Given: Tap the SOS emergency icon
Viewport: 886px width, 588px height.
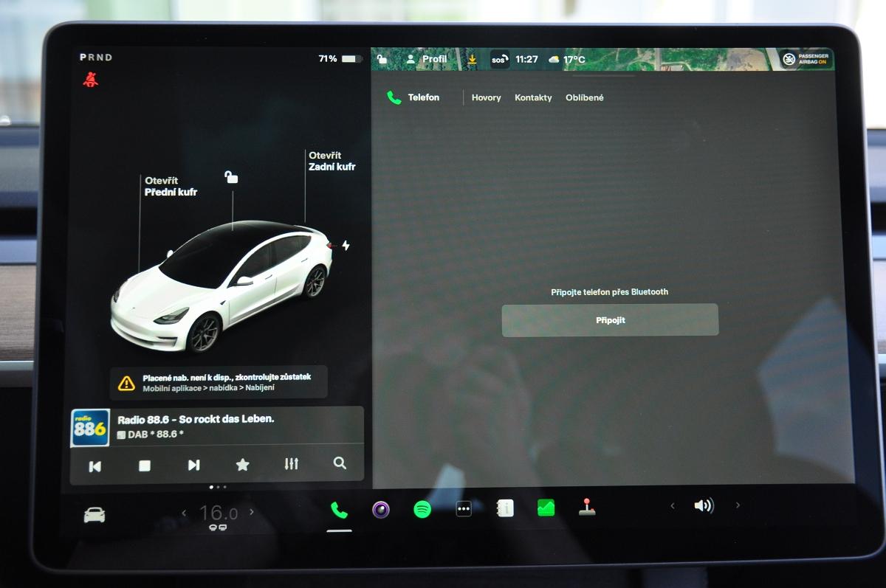Looking at the screenshot, I should 500,60.
